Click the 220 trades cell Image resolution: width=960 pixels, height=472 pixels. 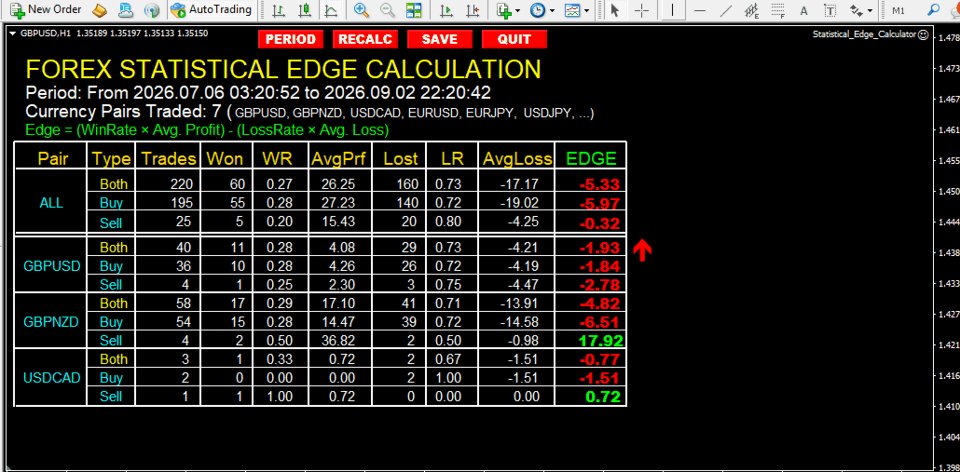[182, 184]
